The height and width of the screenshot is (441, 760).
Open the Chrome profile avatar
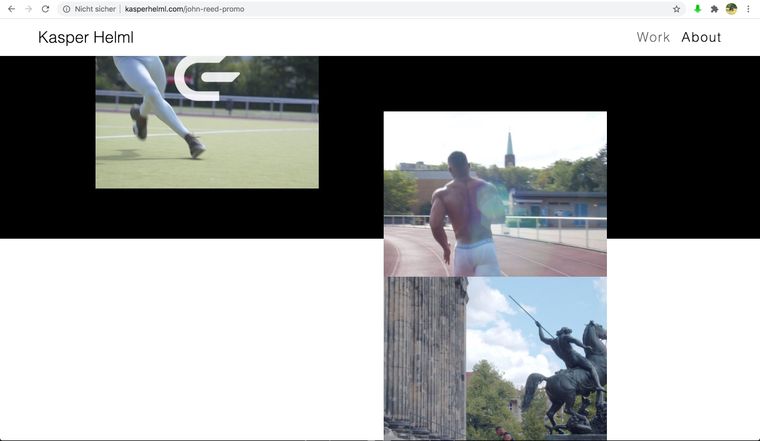[731, 9]
